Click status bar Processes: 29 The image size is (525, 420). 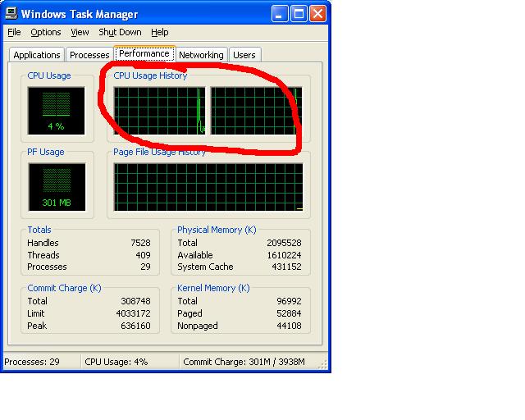(32, 362)
